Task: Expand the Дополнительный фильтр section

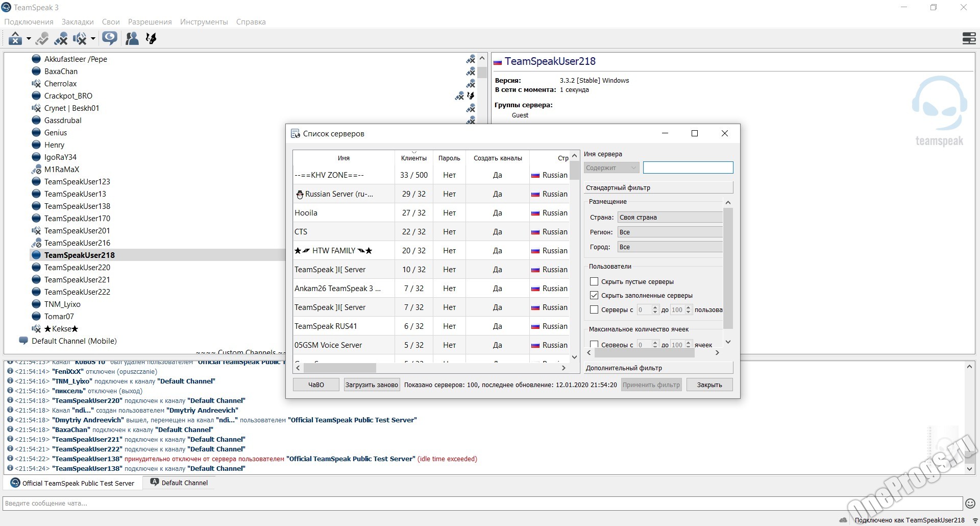Action: (x=658, y=368)
